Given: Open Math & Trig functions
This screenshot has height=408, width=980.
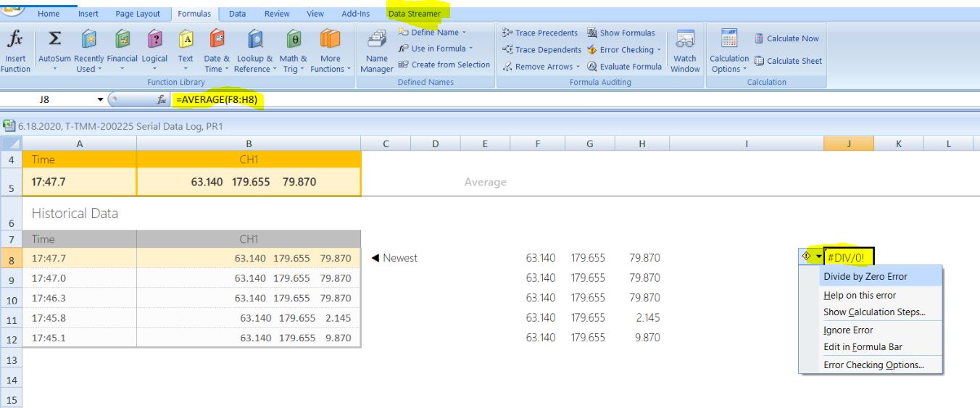Looking at the screenshot, I should click(x=294, y=51).
